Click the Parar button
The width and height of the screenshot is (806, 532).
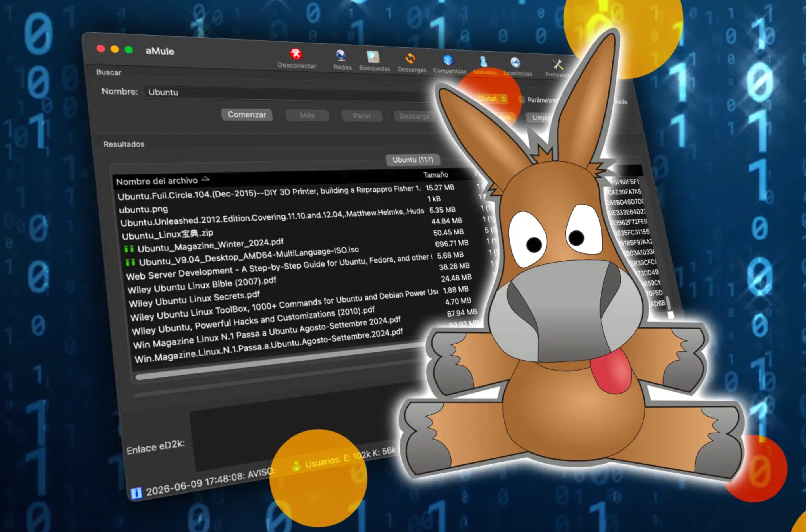[362, 116]
